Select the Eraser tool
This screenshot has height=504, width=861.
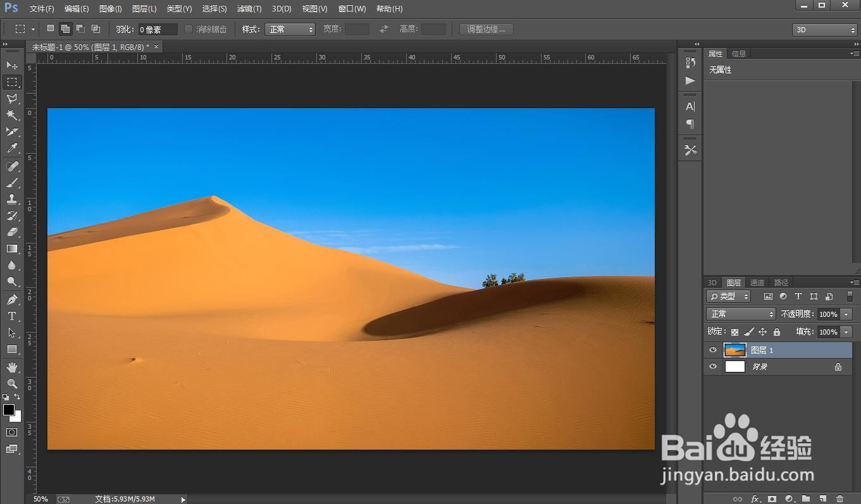[x=12, y=232]
